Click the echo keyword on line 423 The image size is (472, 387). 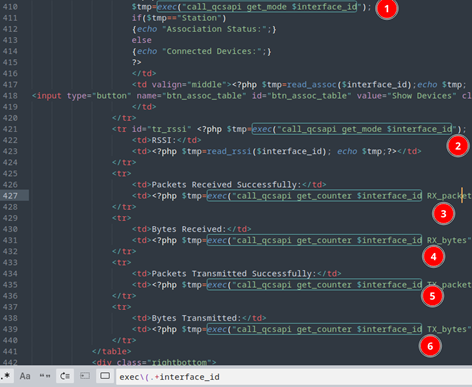(x=347, y=151)
